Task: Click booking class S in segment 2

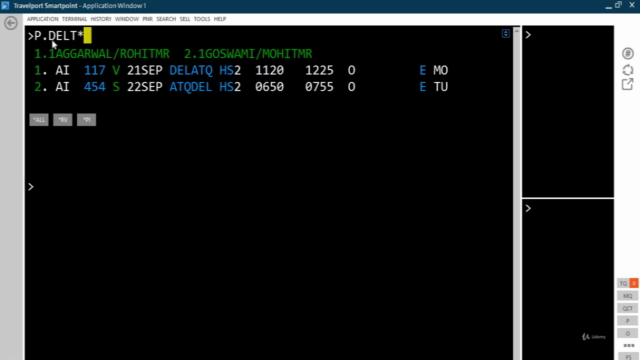Action: tap(116, 87)
